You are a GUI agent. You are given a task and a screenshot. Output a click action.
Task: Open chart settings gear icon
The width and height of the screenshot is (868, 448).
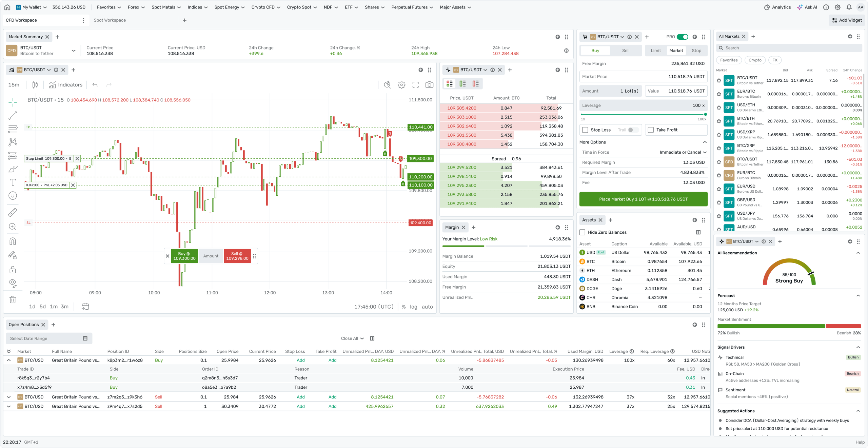[401, 85]
